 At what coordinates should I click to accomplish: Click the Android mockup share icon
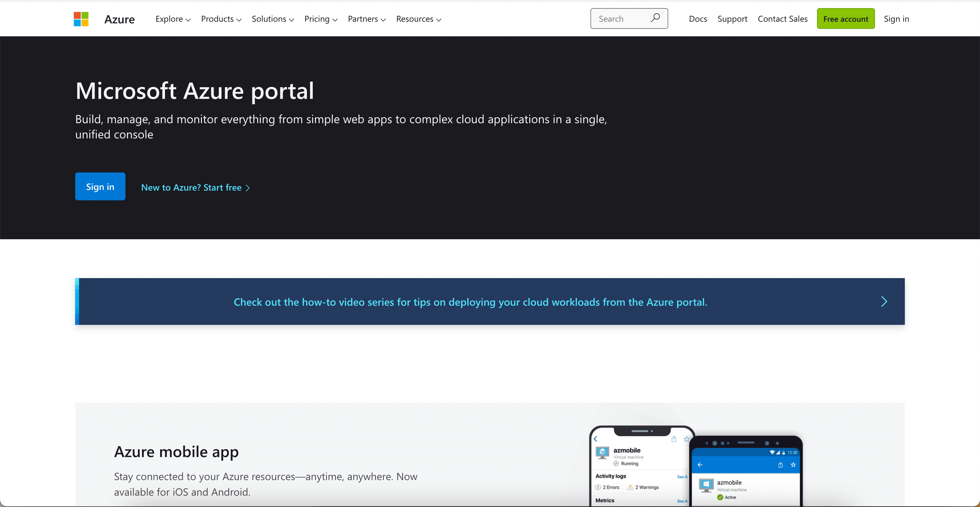click(780, 465)
